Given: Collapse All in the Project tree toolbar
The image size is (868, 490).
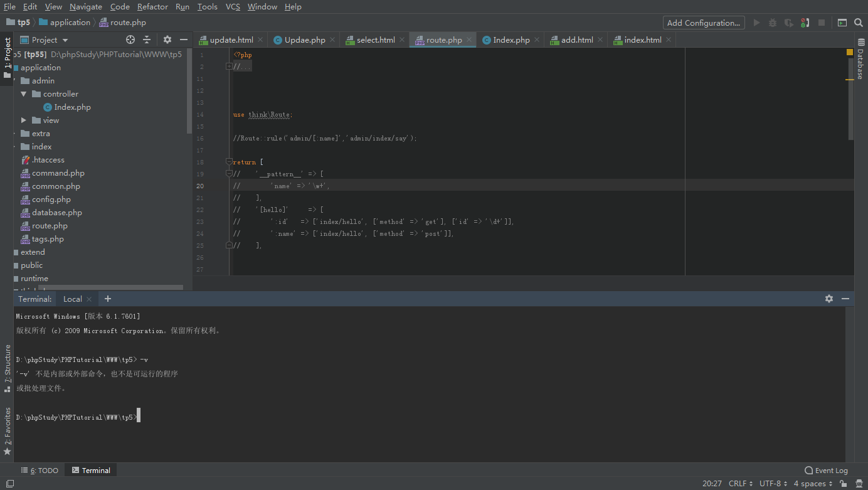Looking at the screenshot, I should (x=146, y=40).
